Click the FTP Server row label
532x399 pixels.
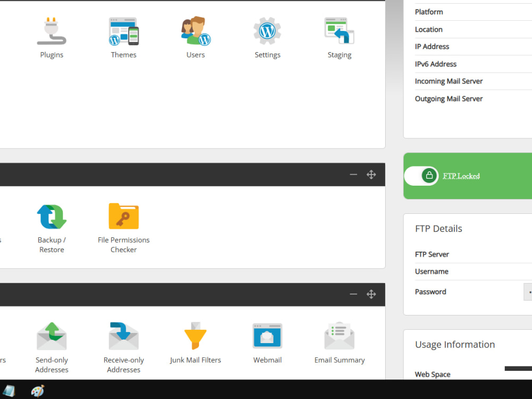point(432,254)
